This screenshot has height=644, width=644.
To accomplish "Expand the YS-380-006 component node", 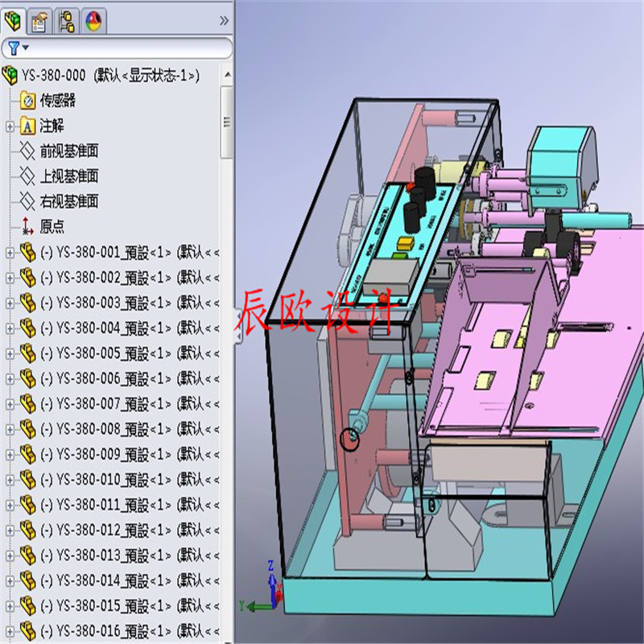I will pos(10,378).
